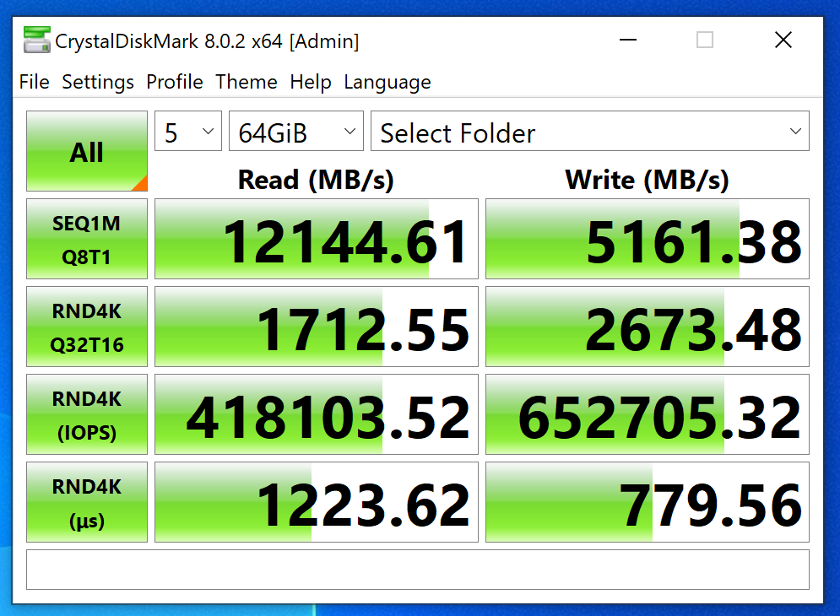This screenshot has width=840, height=616.
Task: Open the test count dropdown showing 5
Action: click(x=188, y=132)
